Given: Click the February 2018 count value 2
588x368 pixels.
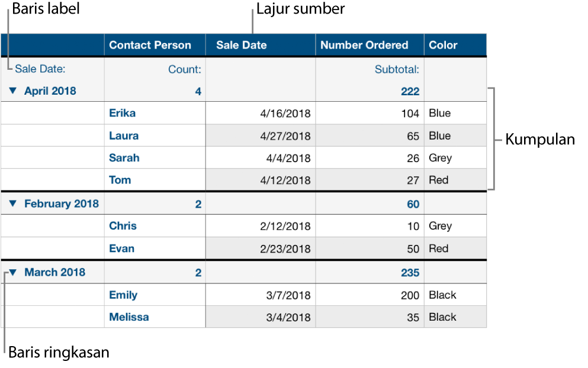Looking at the screenshot, I should coord(198,203).
